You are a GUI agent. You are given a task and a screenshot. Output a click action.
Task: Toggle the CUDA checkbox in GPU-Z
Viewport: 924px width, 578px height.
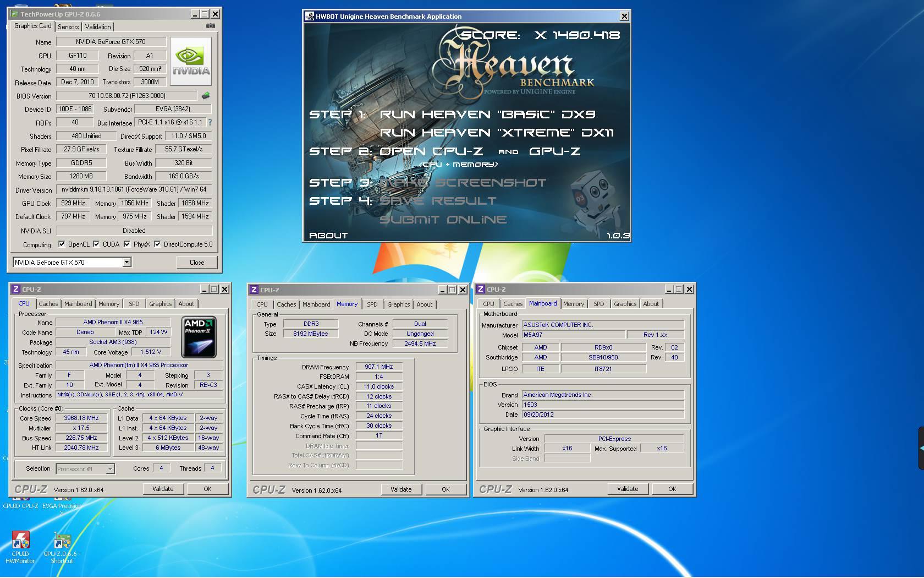click(97, 244)
